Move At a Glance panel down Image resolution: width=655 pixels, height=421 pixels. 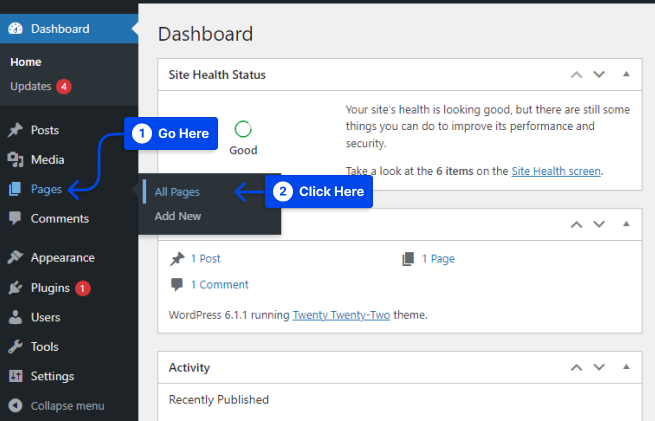[599, 224]
